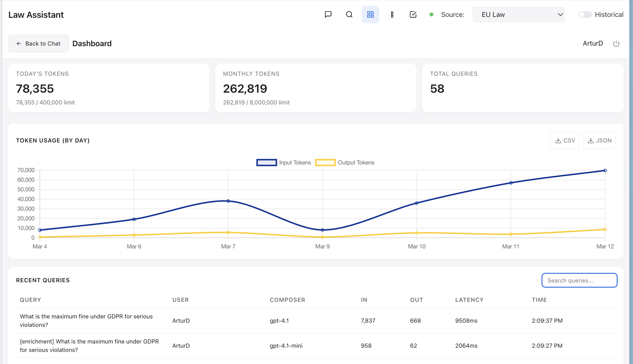Click the ArturD username link
The image size is (633, 364).
point(593,43)
